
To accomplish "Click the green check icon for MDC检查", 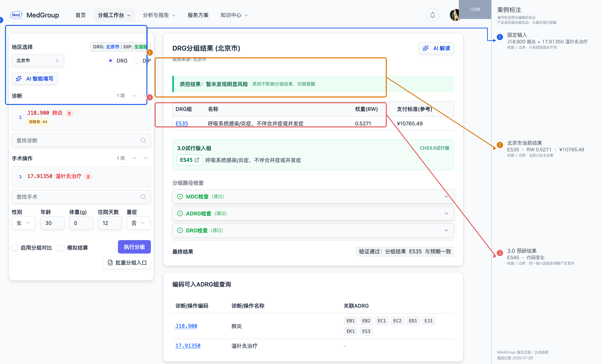I will (180, 196).
